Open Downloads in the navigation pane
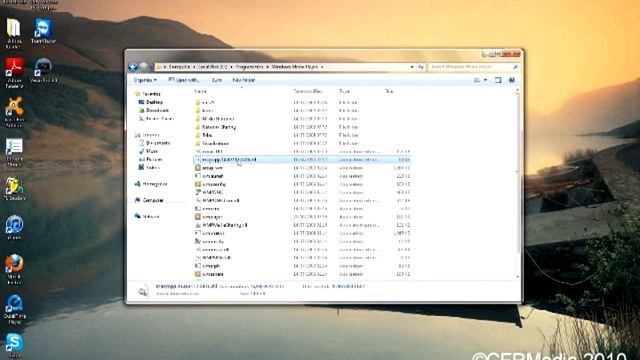Image resolution: width=640 pixels, height=360 pixels. (154, 110)
